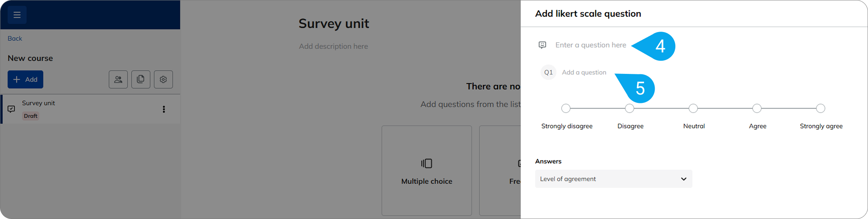Click the course users icon
This screenshot has width=868, height=219.
coord(118,80)
